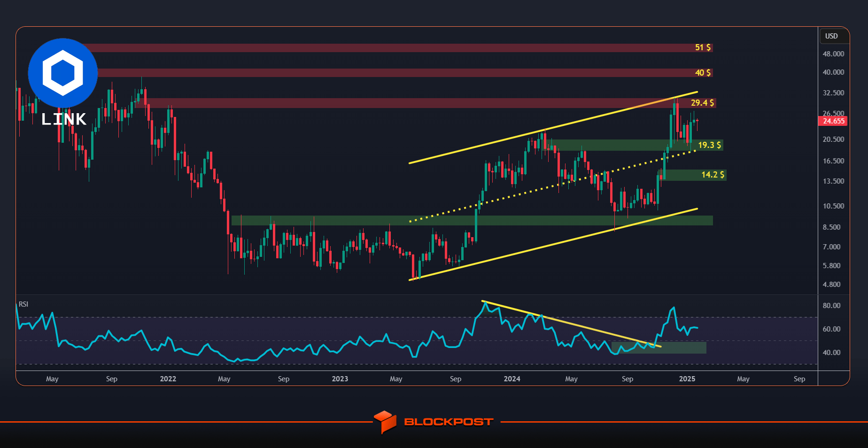
Task: Click the 14.2 $ support label
Action: [713, 175]
